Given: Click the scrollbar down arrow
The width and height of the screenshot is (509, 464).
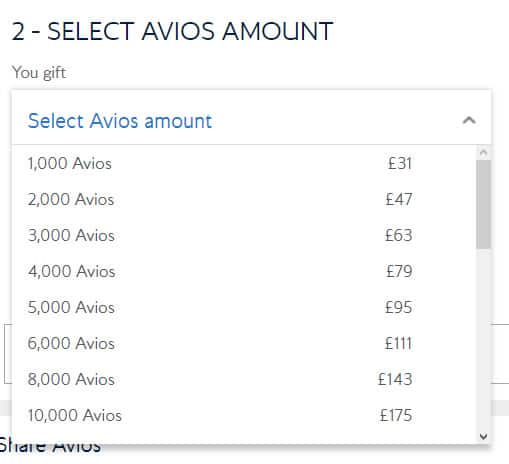Looking at the screenshot, I should (x=483, y=436).
